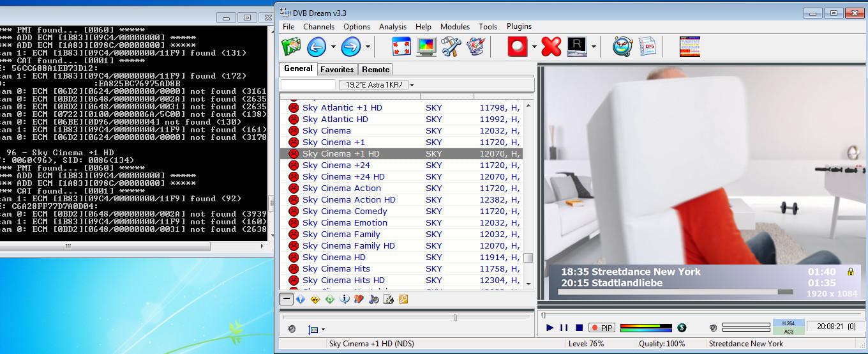Click the minus button left of filter icons

tap(287, 298)
